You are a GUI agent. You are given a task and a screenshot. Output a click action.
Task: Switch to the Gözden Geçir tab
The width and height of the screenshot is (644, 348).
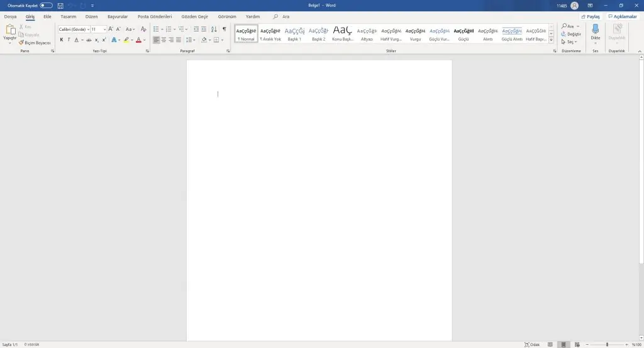point(194,16)
